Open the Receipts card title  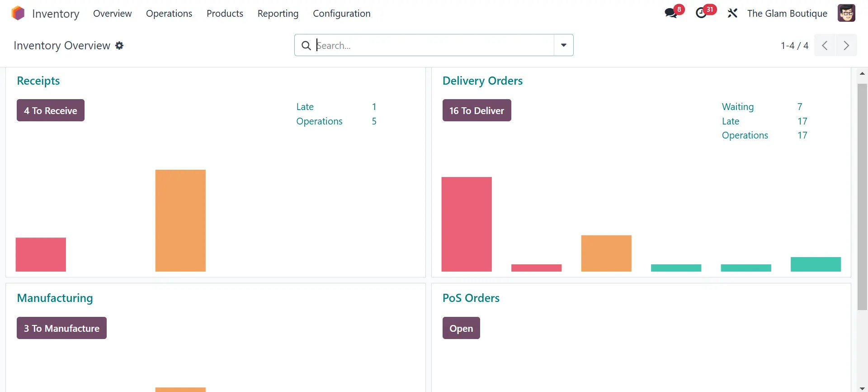(x=38, y=81)
